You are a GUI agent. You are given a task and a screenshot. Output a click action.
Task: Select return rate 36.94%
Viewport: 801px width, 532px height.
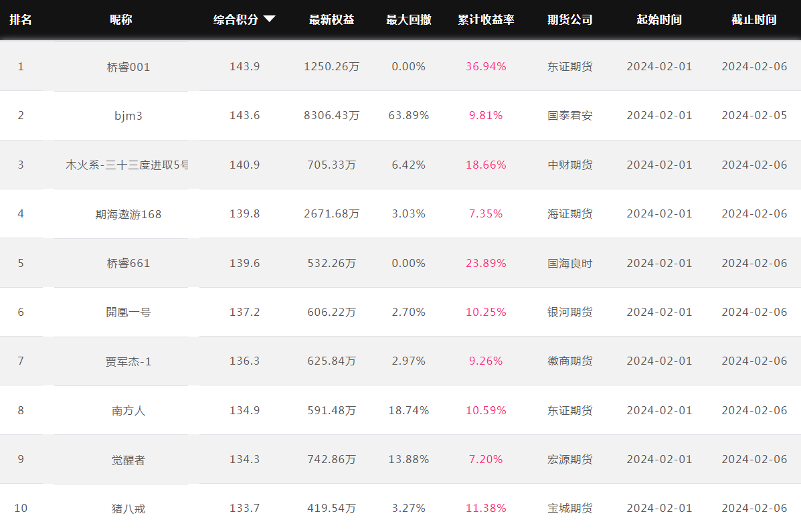(x=486, y=66)
